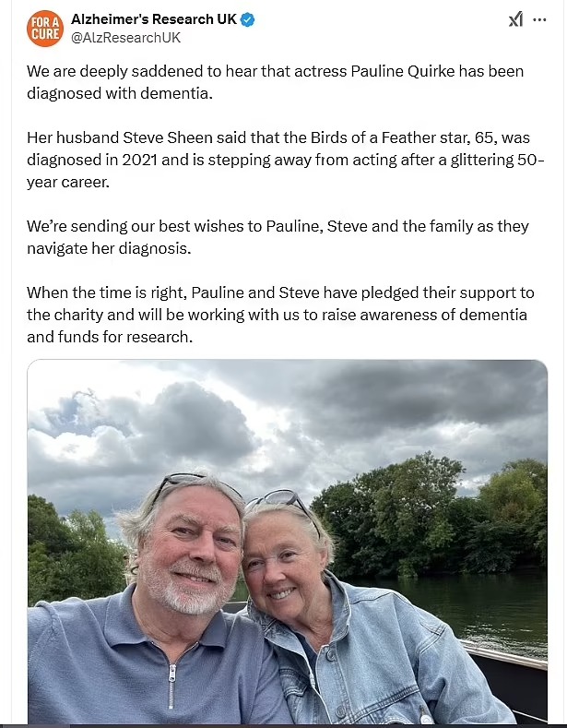Image resolution: width=567 pixels, height=728 pixels.
Task: Click paragraph starting When the time is right
Action: coord(280,315)
